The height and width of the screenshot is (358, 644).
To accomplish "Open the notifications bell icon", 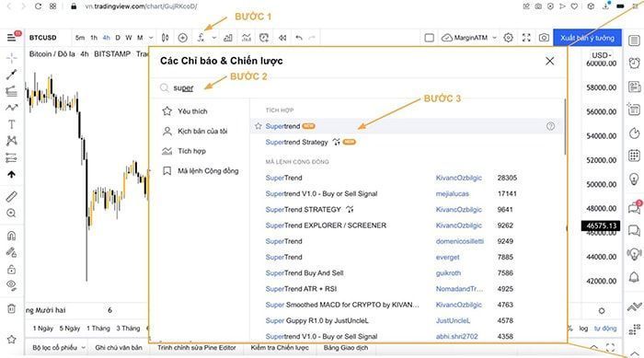I will click(634, 277).
